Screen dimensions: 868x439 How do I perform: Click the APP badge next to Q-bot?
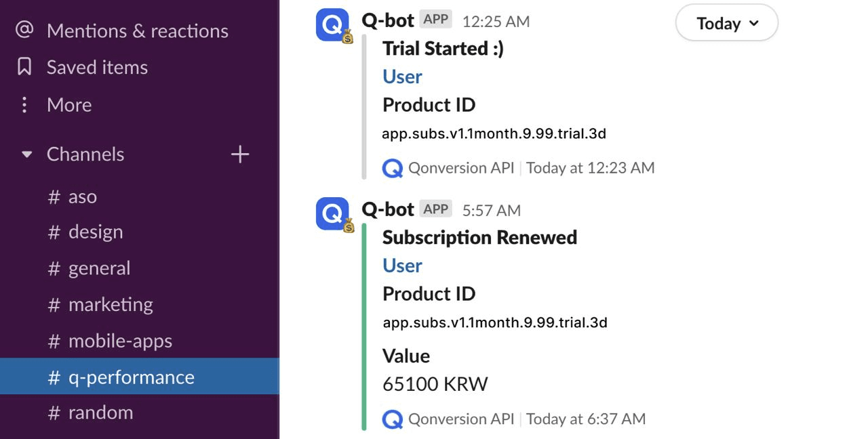(x=435, y=19)
